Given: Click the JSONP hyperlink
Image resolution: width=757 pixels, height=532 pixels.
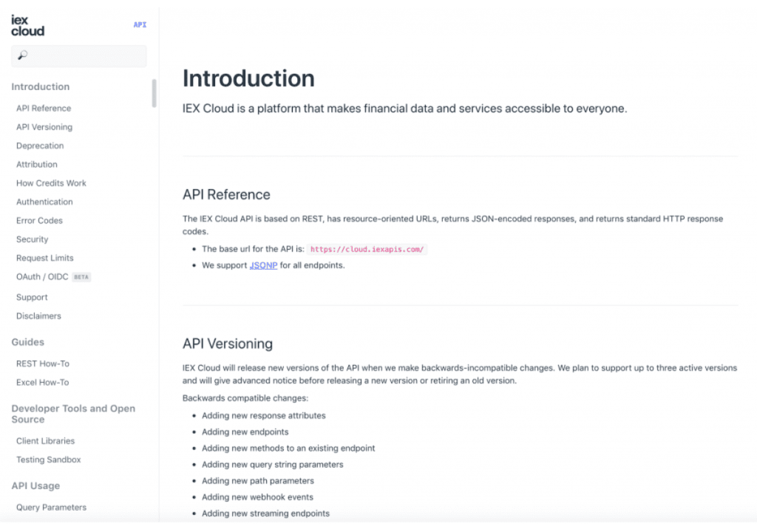Looking at the screenshot, I should pyautogui.click(x=263, y=265).
